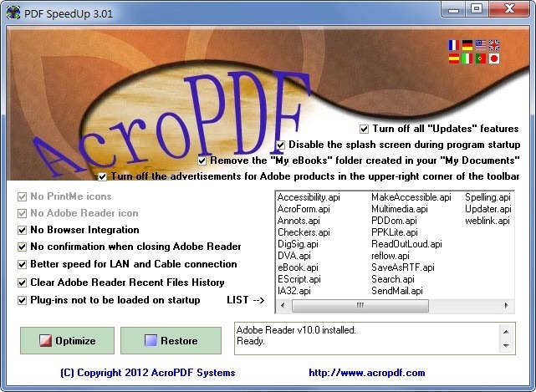Click the grayed No Adobe Reader icon checkbox
The height and width of the screenshot is (392, 536).
coord(23,214)
